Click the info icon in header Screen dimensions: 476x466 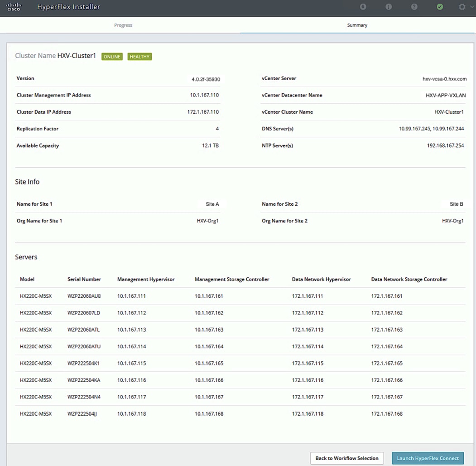tap(389, 7)
